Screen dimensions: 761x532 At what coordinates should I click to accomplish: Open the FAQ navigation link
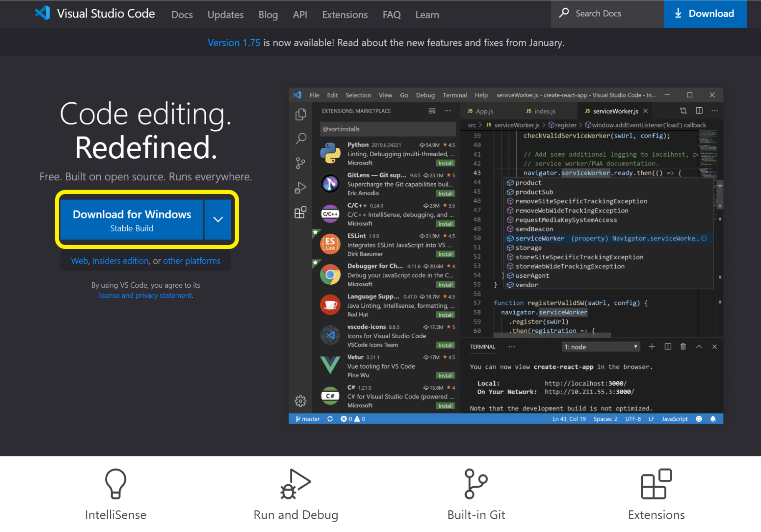coord(392,15)
